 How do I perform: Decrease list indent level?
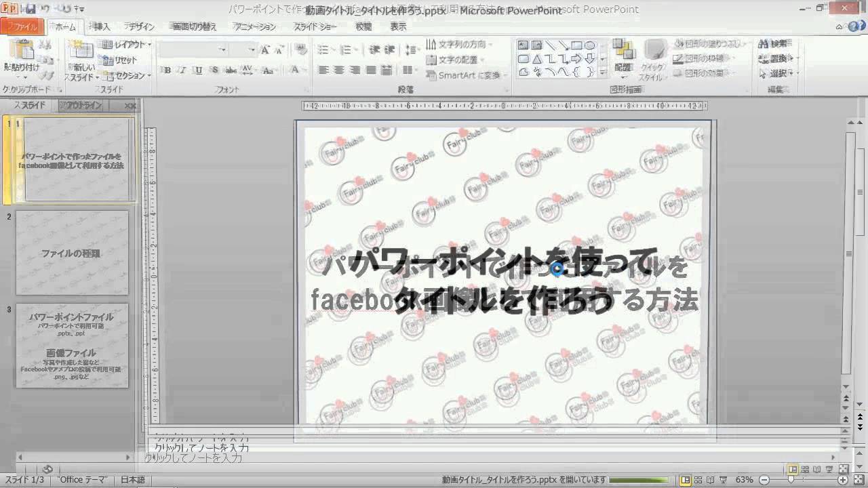[374, 49]
